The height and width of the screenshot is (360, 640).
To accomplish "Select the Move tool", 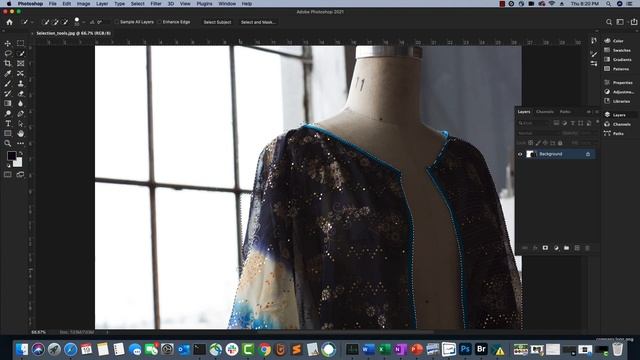I will [x=8, y=43].
